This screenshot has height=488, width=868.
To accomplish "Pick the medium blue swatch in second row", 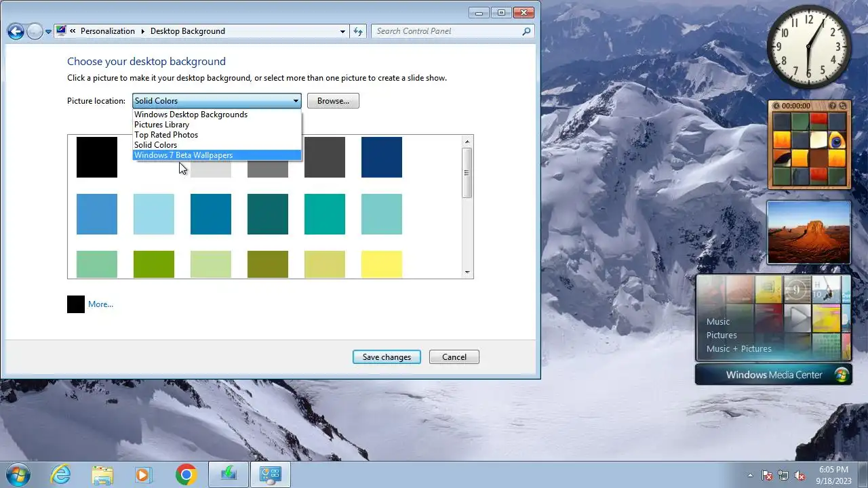I will pos(97,214).
